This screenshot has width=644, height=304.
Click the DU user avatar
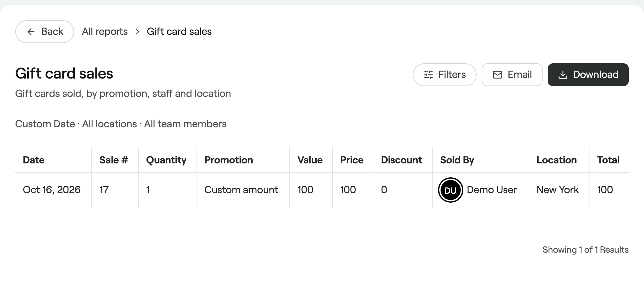(x=450, y=190)
